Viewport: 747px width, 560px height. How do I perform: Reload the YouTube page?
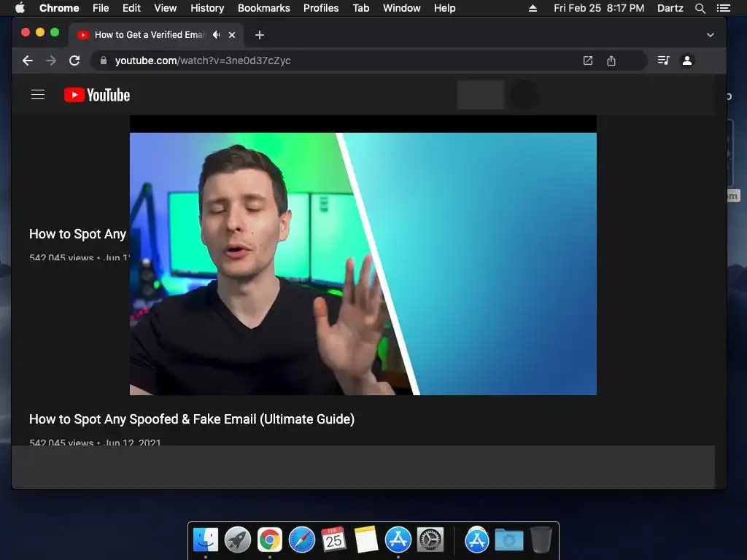click(74, 61)
